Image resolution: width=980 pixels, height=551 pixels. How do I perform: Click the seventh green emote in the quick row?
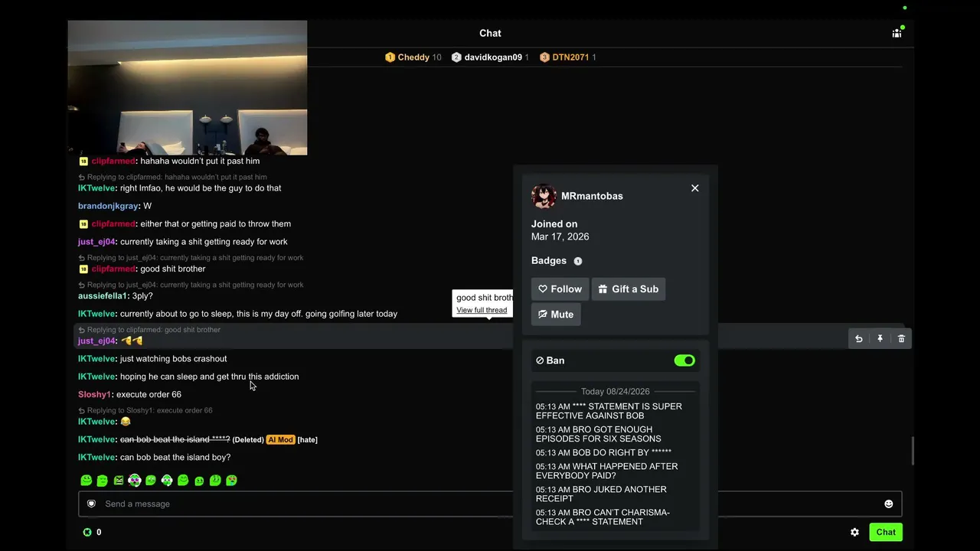pyautogui.click(x=183, y=481)
